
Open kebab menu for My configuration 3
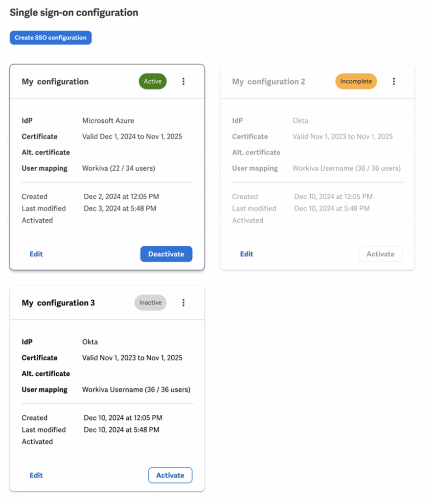[183, 302]
